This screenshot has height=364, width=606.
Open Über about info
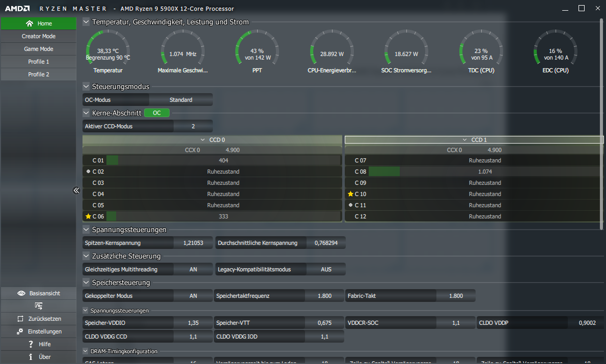pyautogui.click(x=39, y=357)
